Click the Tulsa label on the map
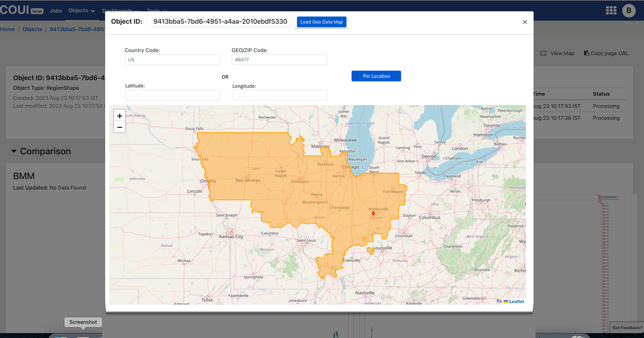The image size is (644, 338). (x=207, y=299)
